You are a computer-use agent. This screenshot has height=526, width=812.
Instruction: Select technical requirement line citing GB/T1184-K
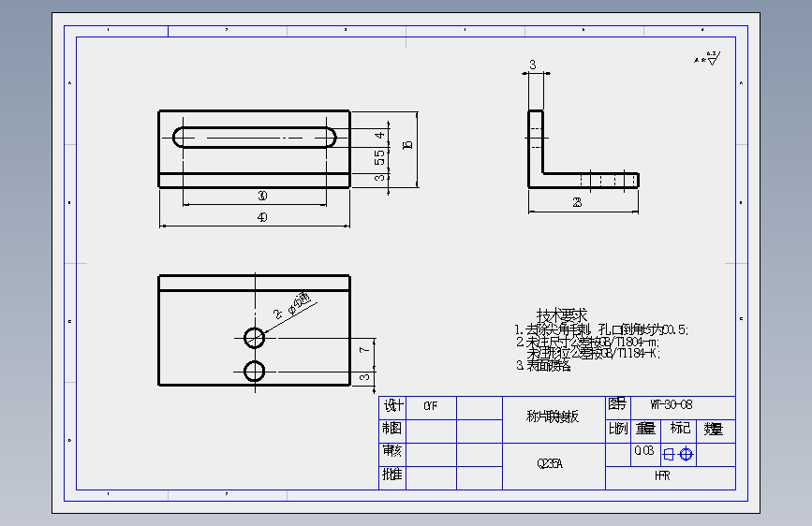594,354
